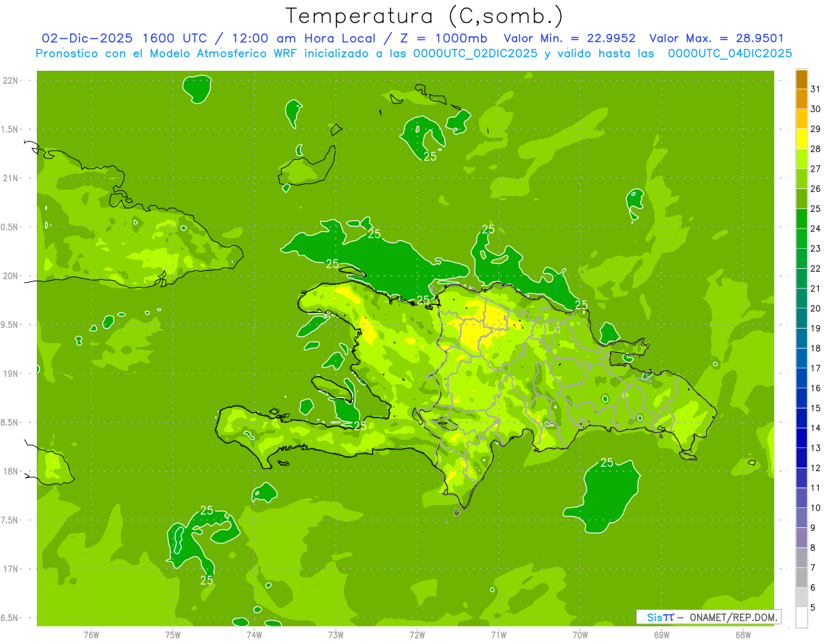Click the '71W' longitude axis label
The image size is (834, 644).
[498, 634]
